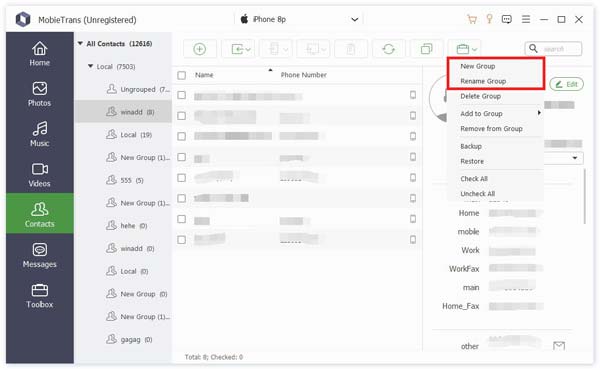Screen dimensions: 600x370
Task: Open the Messages section
Action: (39, 255)
